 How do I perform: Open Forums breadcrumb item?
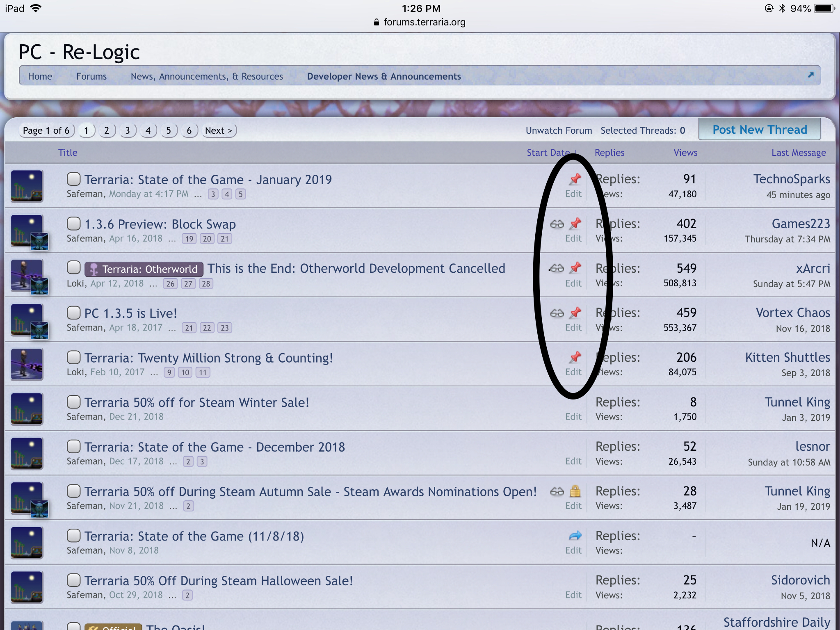[91, 76]
